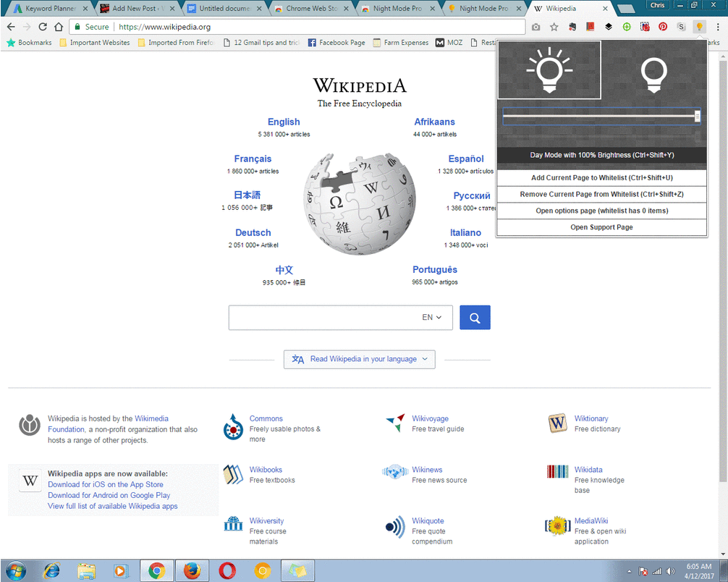Open Support Page in popup
Image resolution: width=728 pixels, height=582 pixels.
601,227
